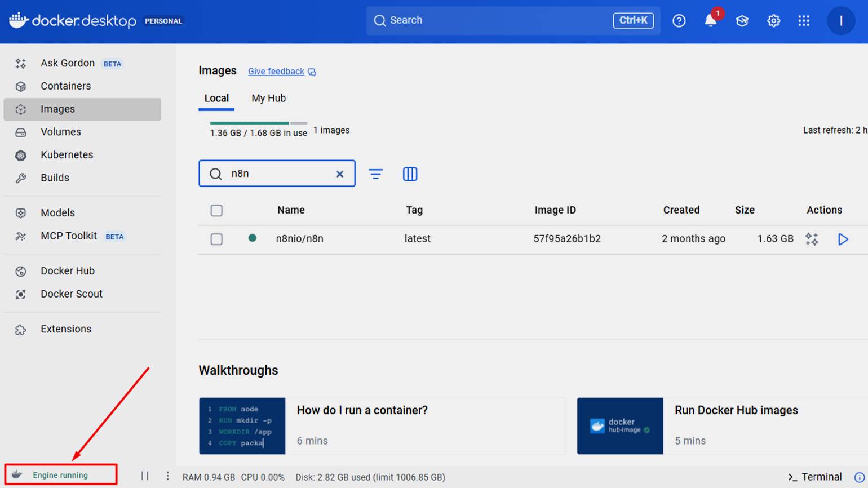The width and height of the screenshot is (868, 488).
Task: Open the filter options icon
Action: [375, 174]
